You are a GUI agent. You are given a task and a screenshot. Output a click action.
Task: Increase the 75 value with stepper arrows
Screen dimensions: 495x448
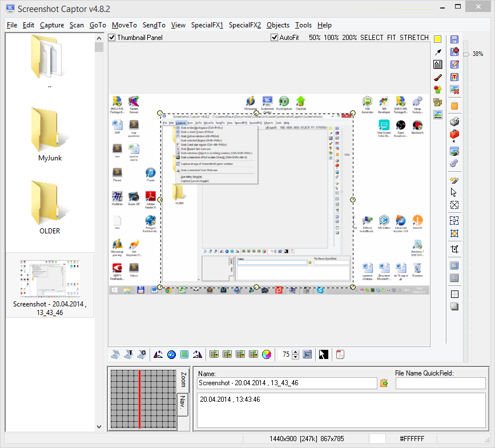295,352
